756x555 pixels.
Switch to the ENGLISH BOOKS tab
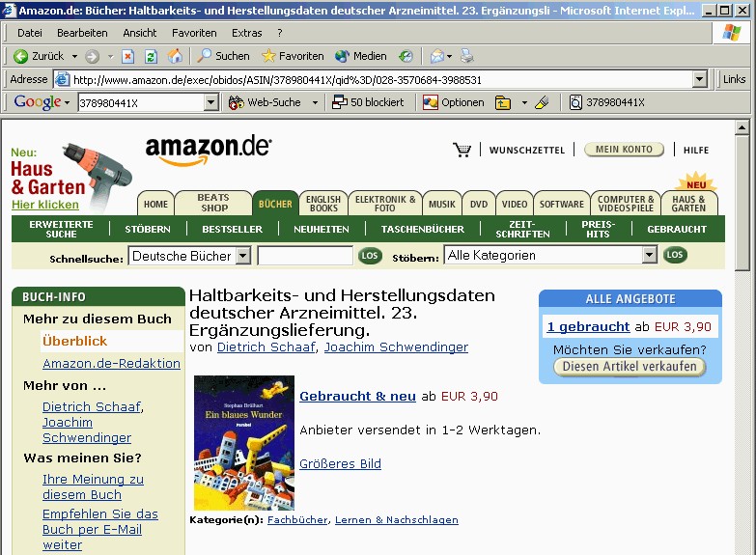tap(323, 204)
